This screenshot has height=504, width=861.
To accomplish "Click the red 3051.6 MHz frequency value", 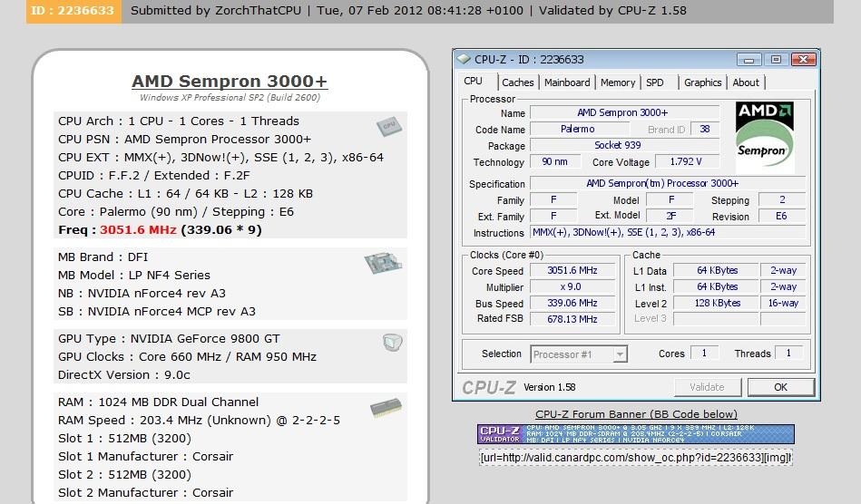I will pyautogui.click(x=138, y=229).
